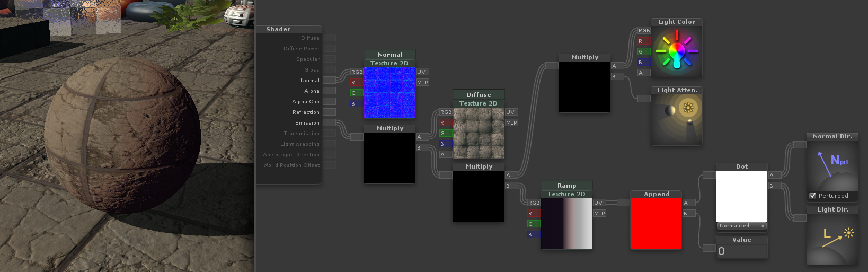Click the Alpha Clip input slot
The width and height of the screenshot is (868, 272).
point(329,102)
